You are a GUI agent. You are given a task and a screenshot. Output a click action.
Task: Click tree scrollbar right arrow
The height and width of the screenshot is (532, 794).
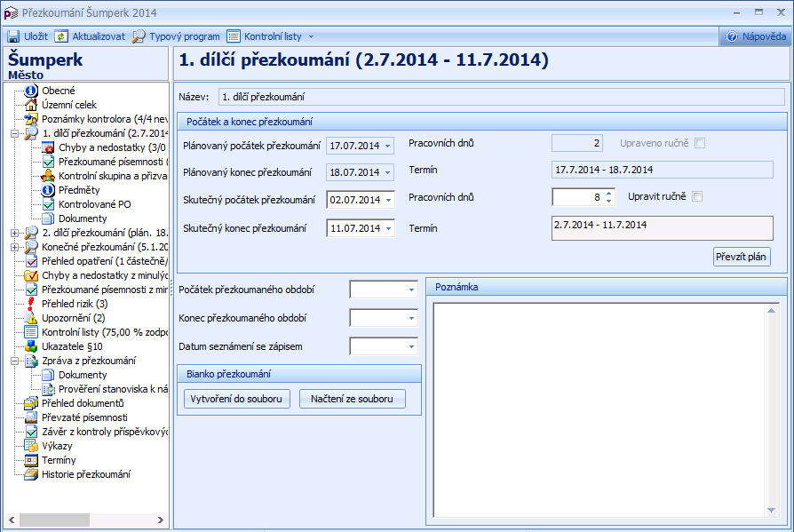point(161,520)
